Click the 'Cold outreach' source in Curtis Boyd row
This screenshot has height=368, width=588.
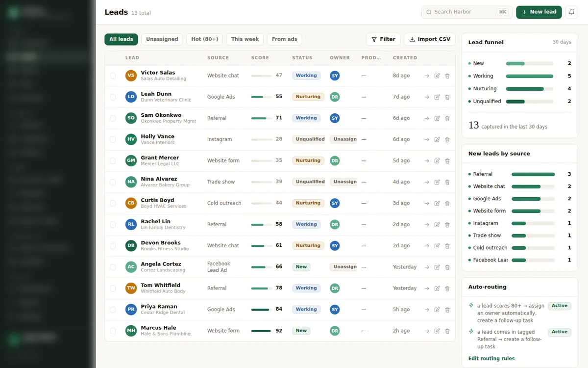tap(224, 203)
